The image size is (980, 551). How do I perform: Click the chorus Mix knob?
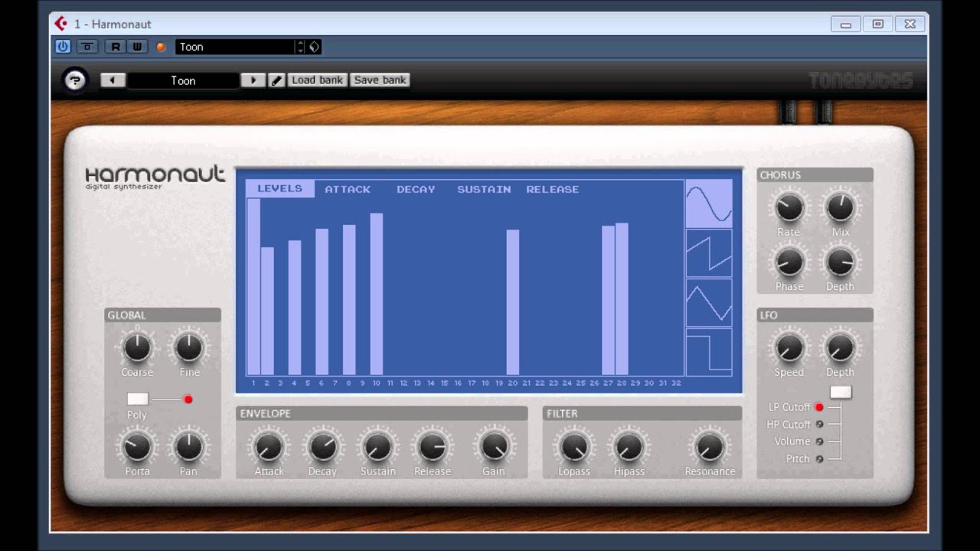point(840,207)
